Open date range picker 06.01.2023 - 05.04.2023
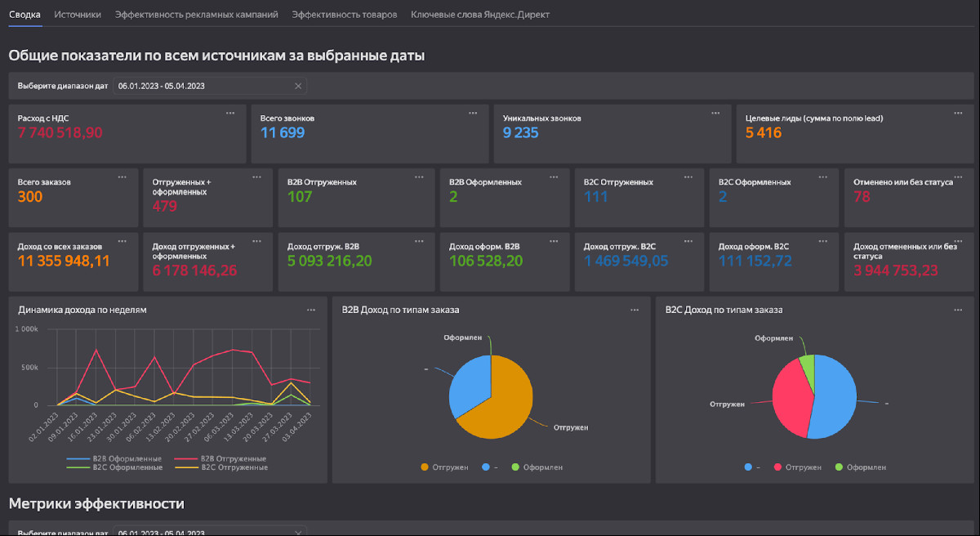The image size is (980, 536). point(204,86)
